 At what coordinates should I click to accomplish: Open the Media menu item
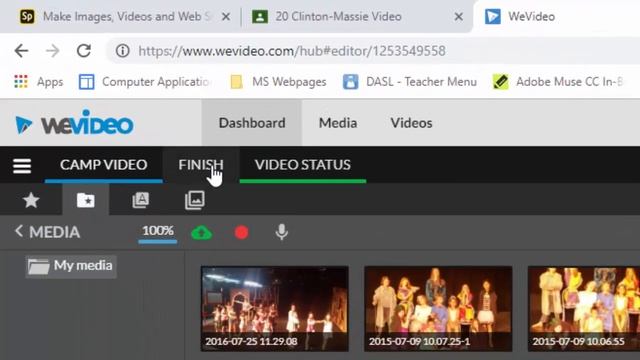338,123
